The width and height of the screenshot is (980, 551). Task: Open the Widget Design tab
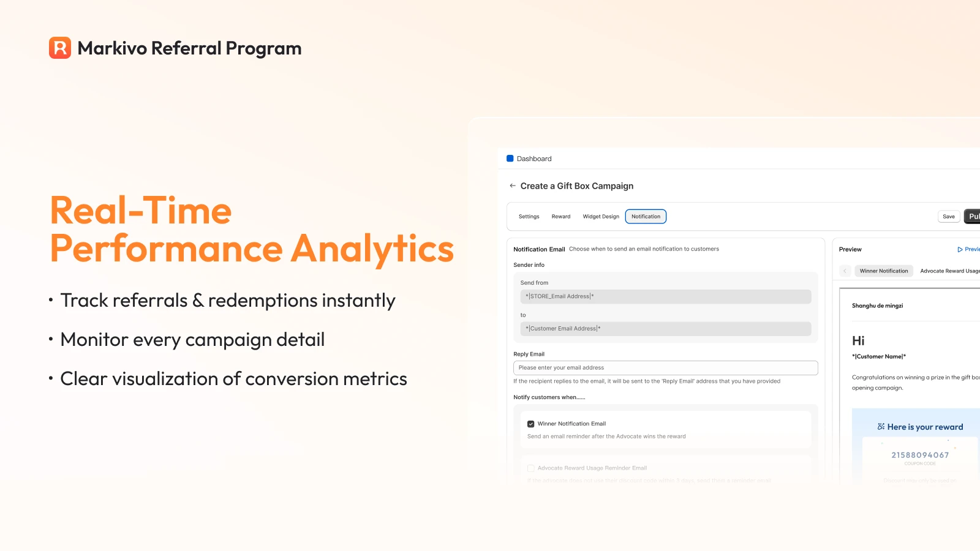601,217
